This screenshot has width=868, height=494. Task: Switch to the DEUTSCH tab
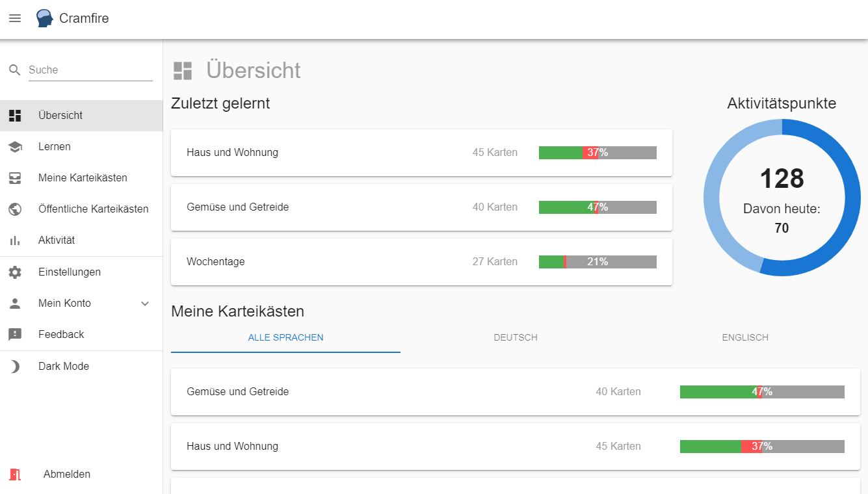(515, 337)
